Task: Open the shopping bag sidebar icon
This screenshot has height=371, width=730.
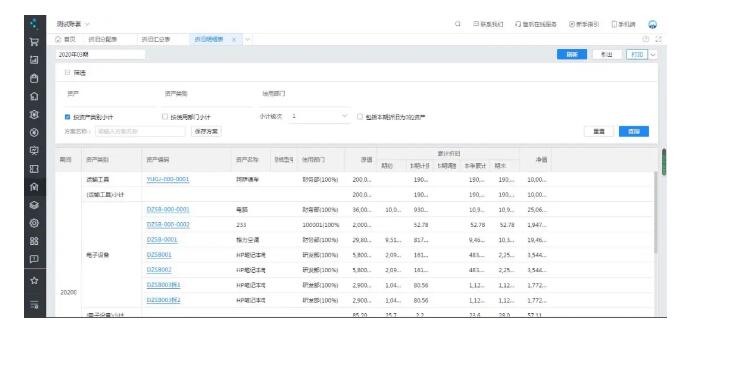Action: click(34, 78)
